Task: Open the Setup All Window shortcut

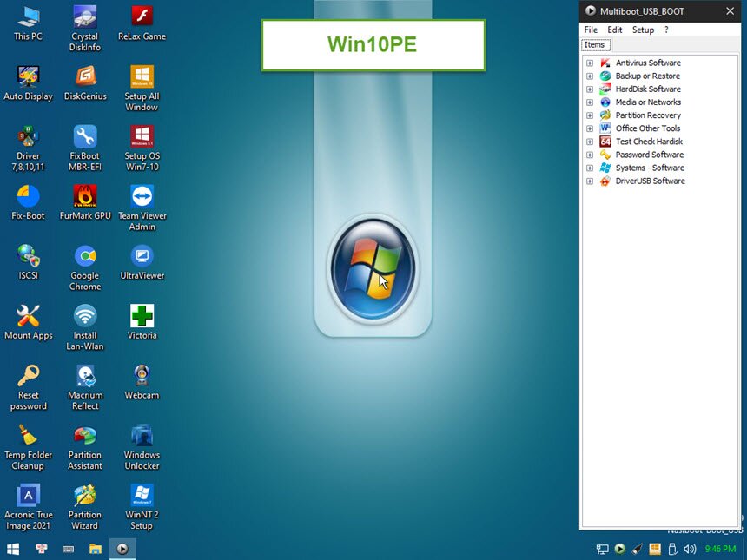Action: coord(142,89)
